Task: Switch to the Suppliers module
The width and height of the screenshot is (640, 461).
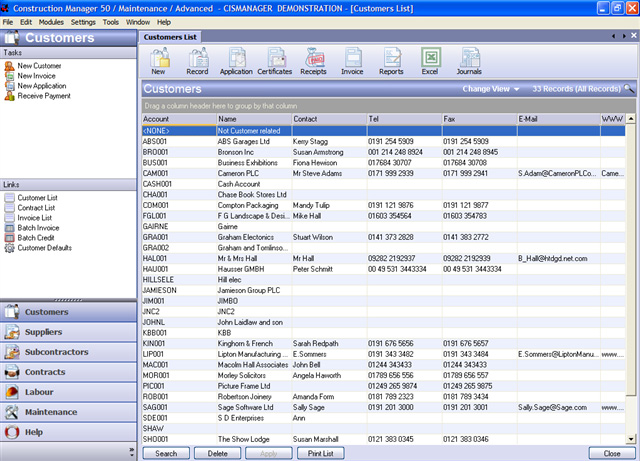Action: (68, 332)
